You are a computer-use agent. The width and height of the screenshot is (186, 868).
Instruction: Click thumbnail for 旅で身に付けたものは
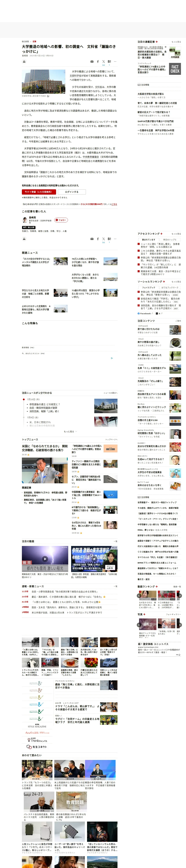[x=175, y=330]
